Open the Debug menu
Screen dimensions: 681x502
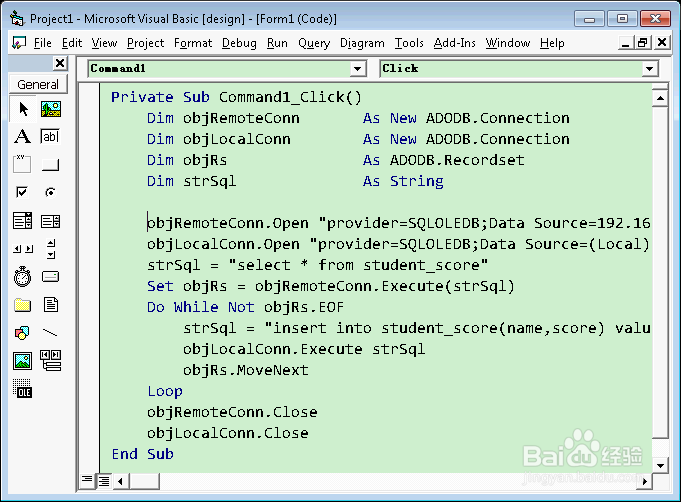pos(239,43)
